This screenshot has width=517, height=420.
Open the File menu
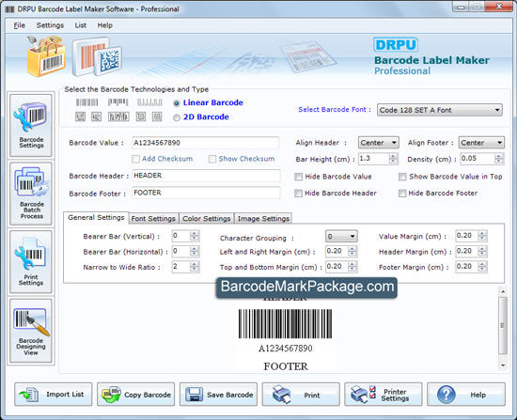[x=19, y=25]
